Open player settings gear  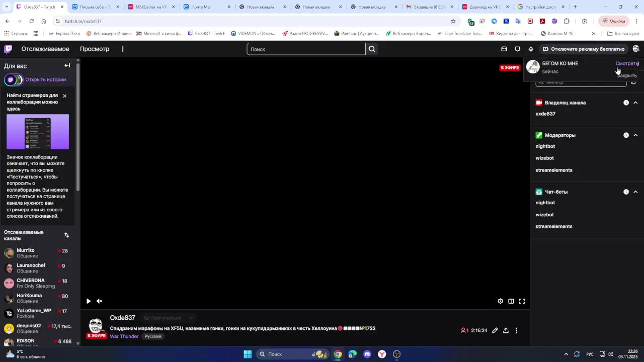click(x=500, y=301)
